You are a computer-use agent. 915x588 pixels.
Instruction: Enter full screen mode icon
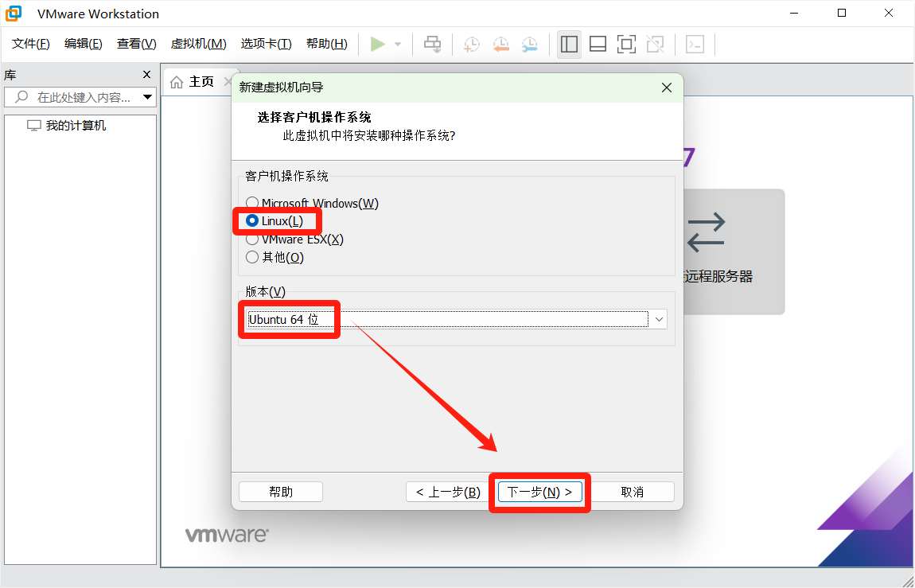click(x=626, y=45)
